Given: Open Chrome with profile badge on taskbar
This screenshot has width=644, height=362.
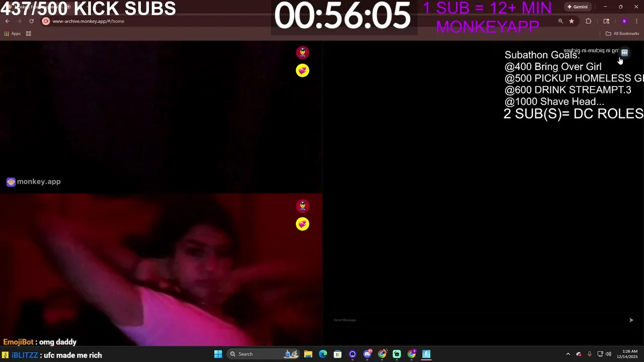Looking at the screenshot, I should (412, 354).
